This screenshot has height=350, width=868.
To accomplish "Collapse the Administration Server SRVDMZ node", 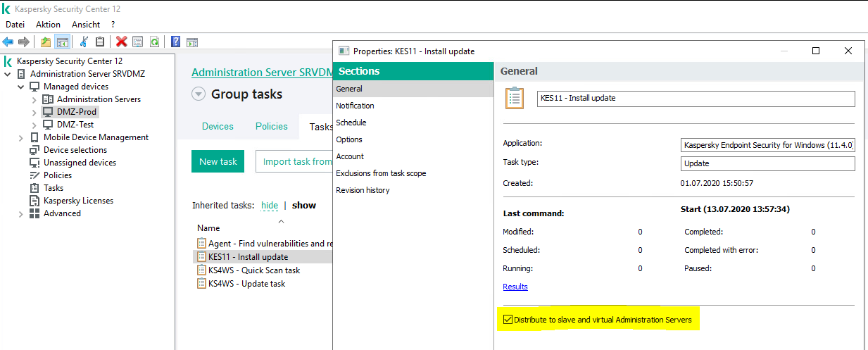I will click(x=8, y=74).
